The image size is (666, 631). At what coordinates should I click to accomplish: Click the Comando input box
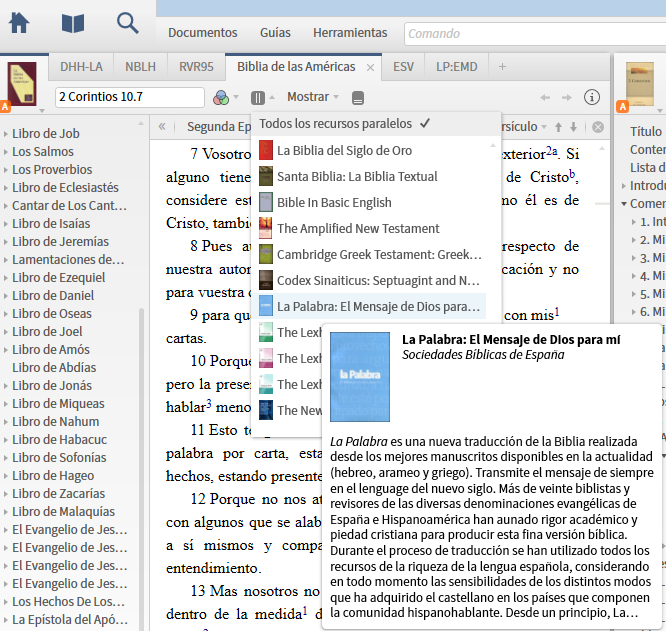[535, 34]
